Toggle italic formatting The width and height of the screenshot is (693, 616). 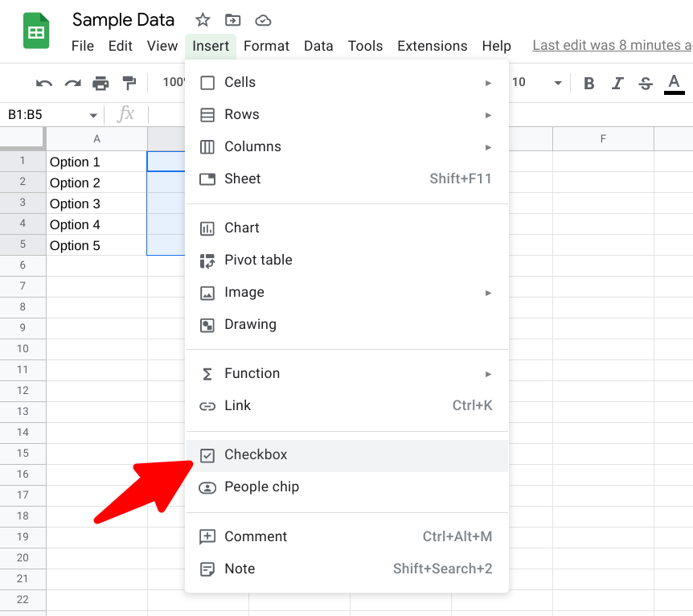pyautogui.click(x=617, y=83)
